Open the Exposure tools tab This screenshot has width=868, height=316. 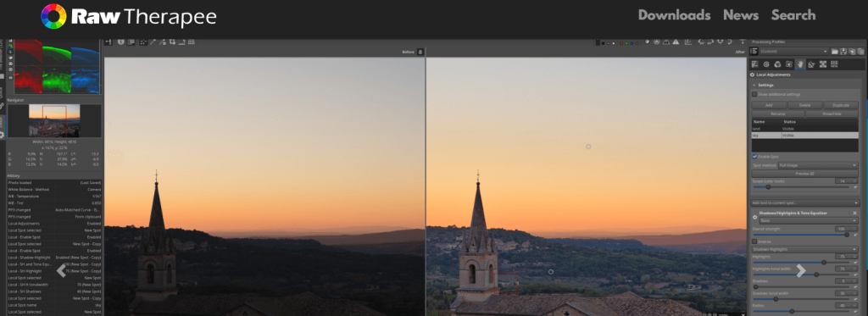pos(754,64)
